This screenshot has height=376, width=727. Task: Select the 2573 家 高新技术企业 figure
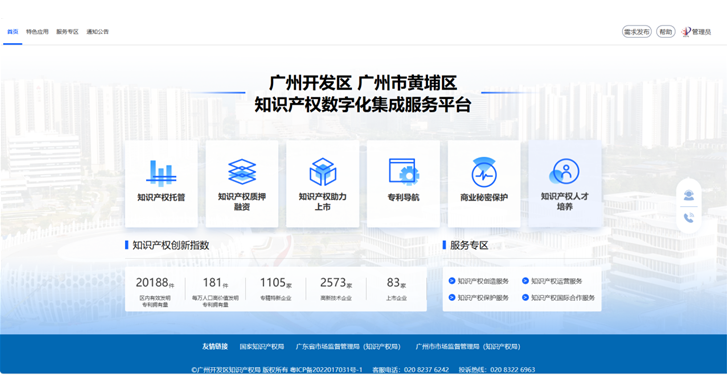click(336, 283)
